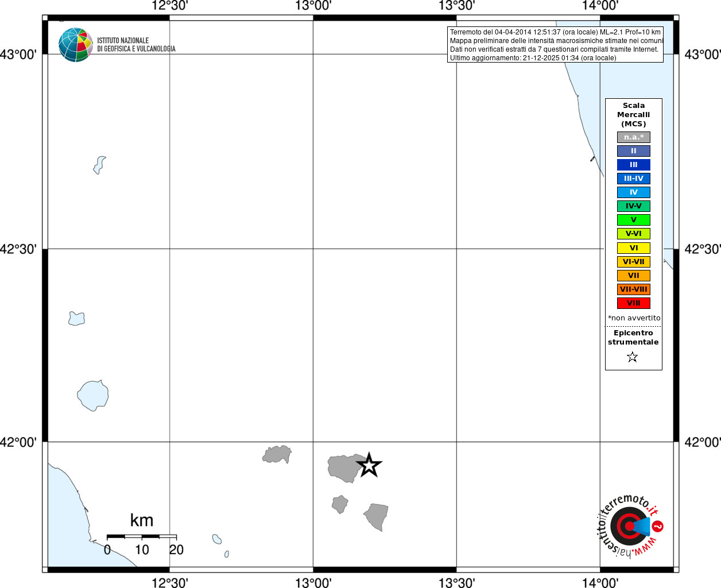Click the epicenter star on the map
The width and height of the screenshot is (721, 588).
point(369,465)
